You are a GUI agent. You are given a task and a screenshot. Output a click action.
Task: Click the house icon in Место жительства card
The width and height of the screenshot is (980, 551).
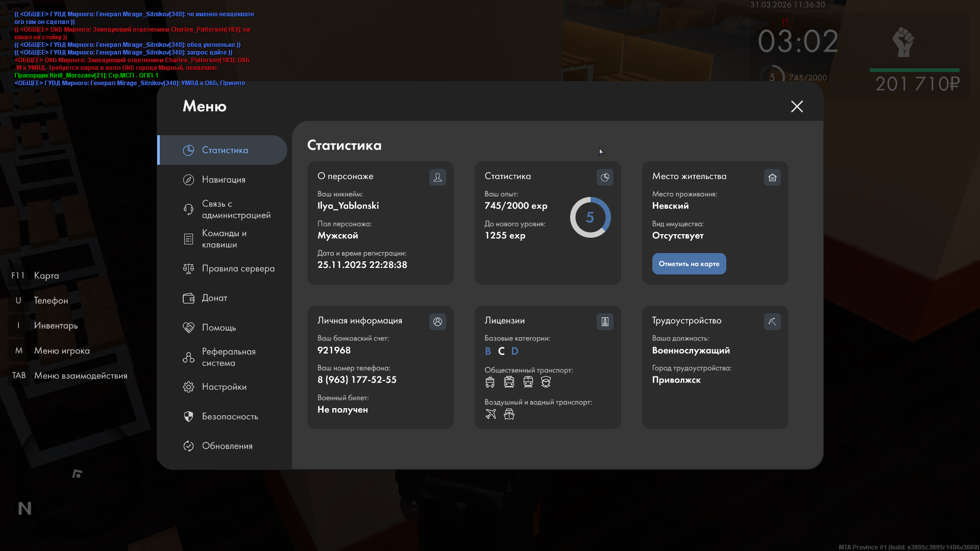point(772,177)
